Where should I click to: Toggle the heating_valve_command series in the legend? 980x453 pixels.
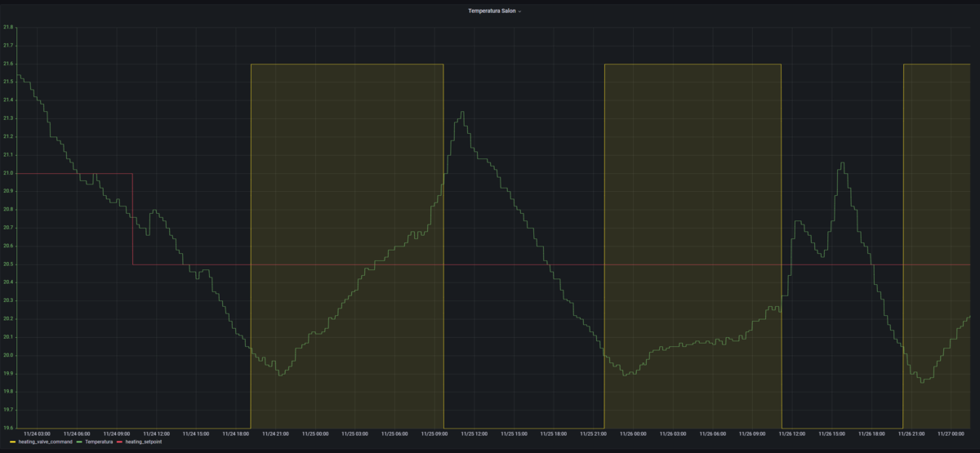43,442
